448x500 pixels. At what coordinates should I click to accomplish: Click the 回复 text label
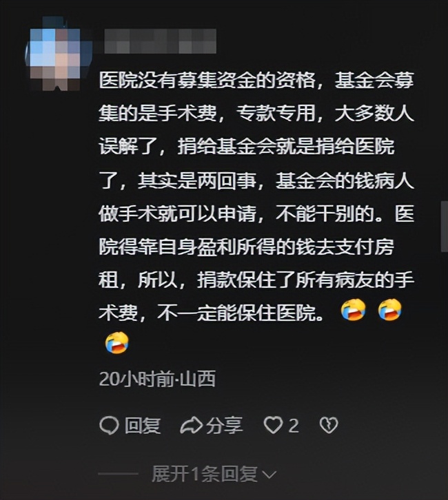(142, 426)
